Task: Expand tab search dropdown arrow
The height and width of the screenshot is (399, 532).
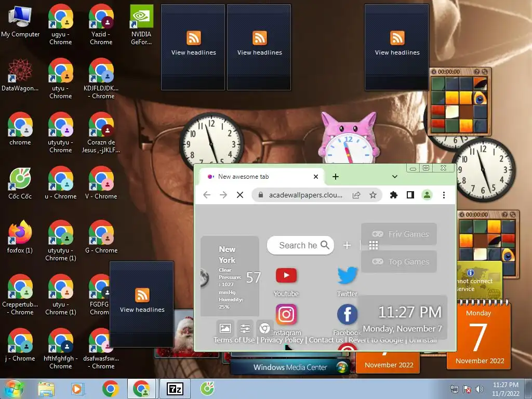Action: click(395, 177)
